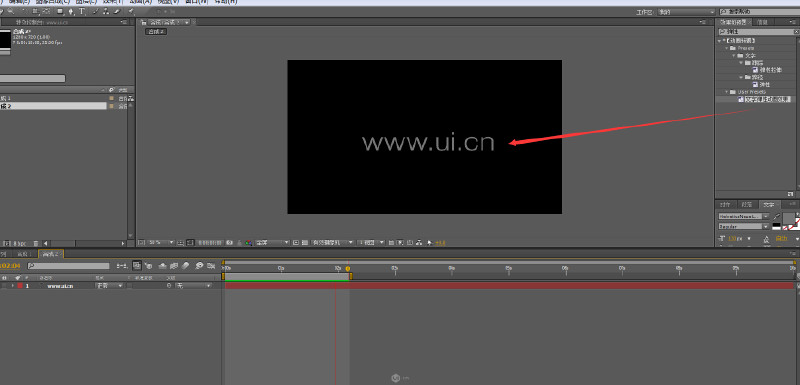Select the Eraser tool
Viewport: 800px width, 385px height.
tap(117, 11)
